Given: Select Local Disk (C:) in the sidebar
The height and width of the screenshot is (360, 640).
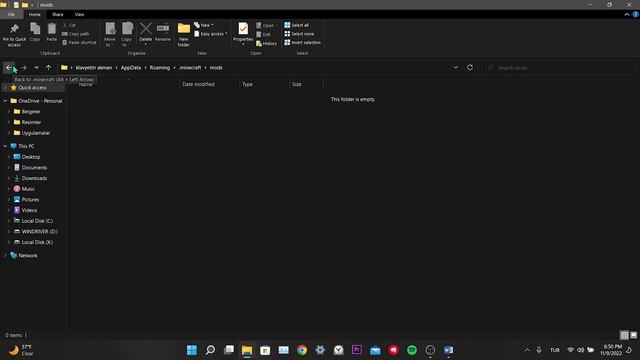Looking at the screenshot, I should 37,220.
